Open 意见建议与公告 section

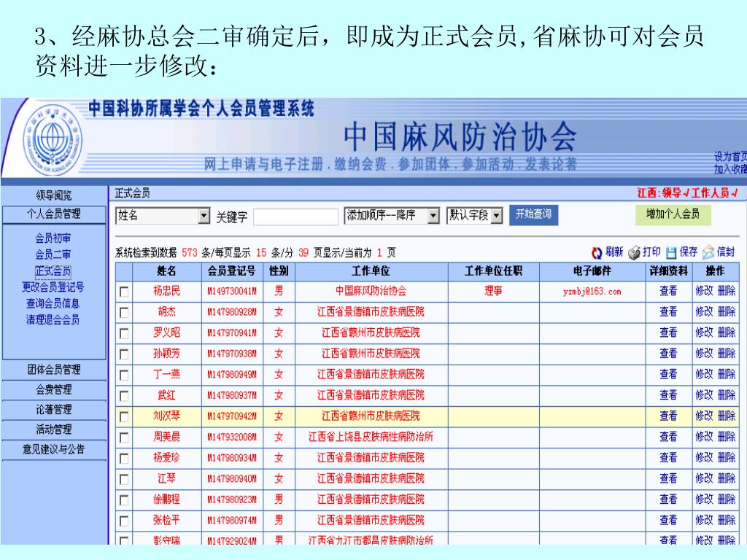pyautogui.click(x=54, y=449)
